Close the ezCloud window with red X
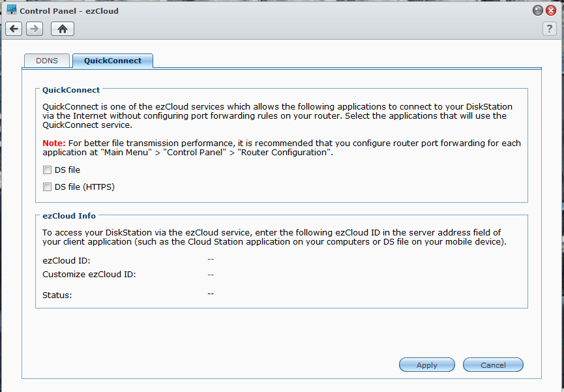The width and height of the screenshot is (564, 392). (x=551, y=10)
